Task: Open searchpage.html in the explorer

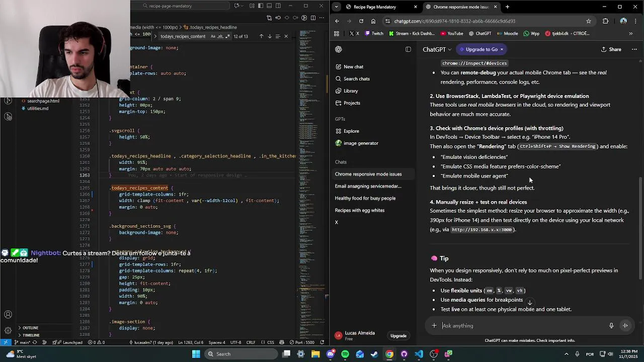Action: point(43,101)
